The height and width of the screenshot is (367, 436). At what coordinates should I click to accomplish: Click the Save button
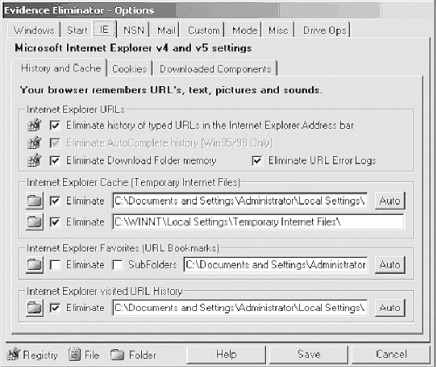(309, 354)
